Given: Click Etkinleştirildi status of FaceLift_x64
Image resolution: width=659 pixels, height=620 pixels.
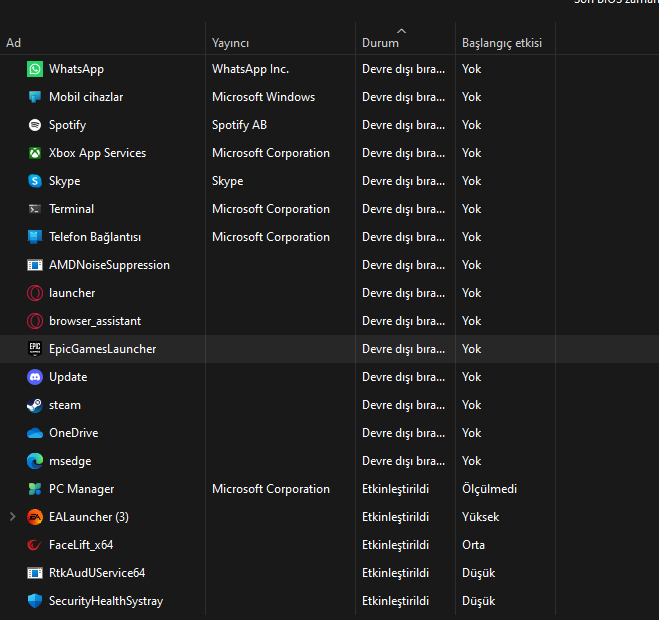Looking at the screenshot, I should 395,545.
